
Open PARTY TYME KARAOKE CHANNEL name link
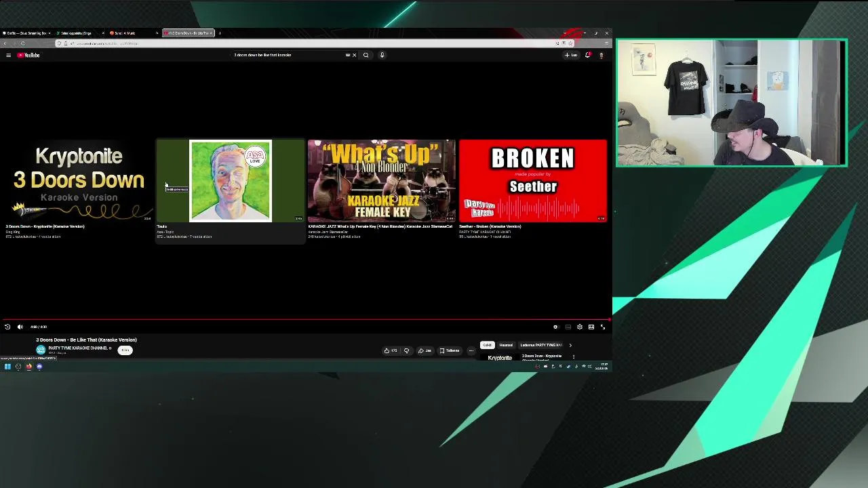click(x=78, y=348)
